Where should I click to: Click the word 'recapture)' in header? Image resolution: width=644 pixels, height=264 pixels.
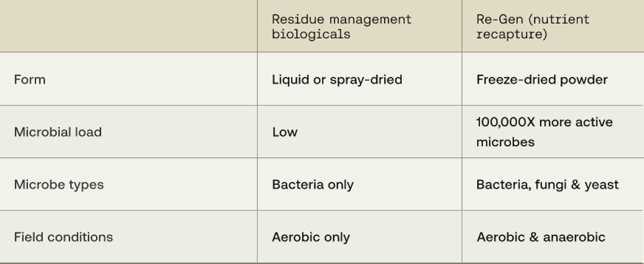512,34
